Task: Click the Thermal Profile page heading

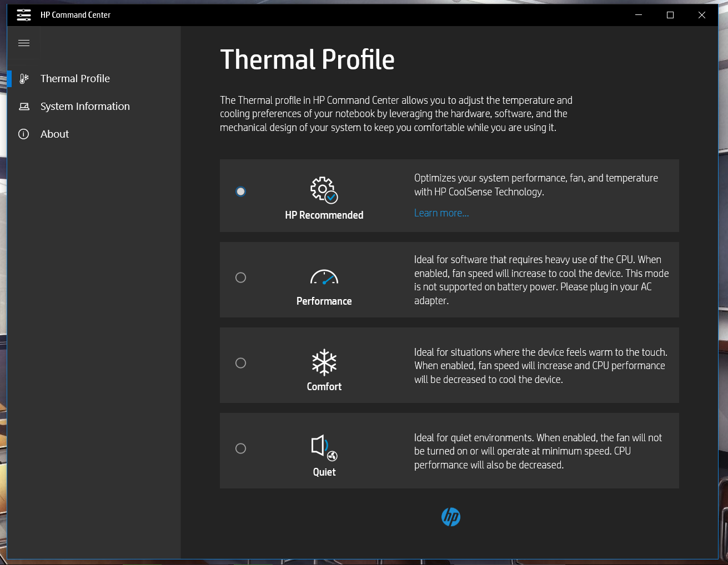Action: 307,59
